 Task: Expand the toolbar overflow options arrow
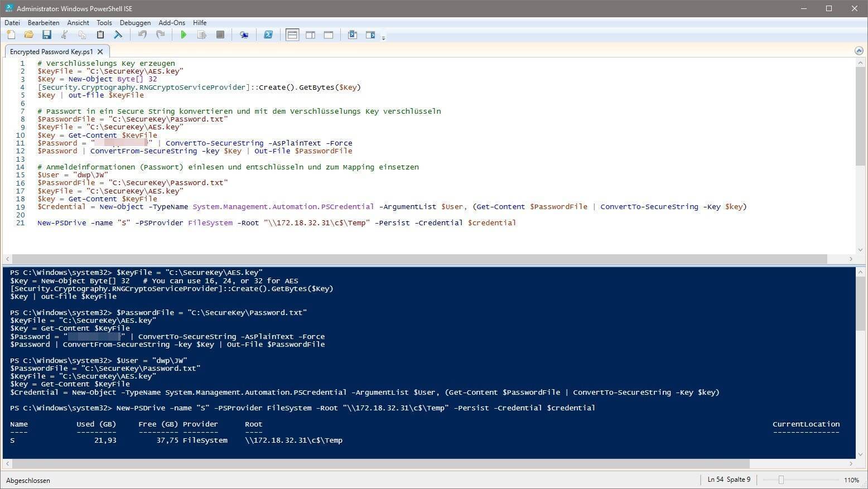(x=383, y=38)
